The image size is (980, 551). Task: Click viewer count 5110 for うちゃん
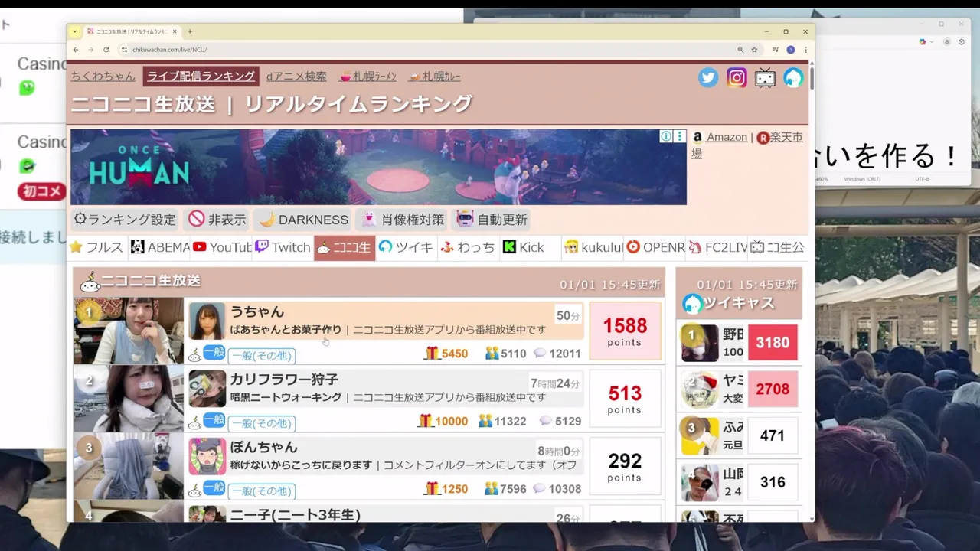[505, 354]
